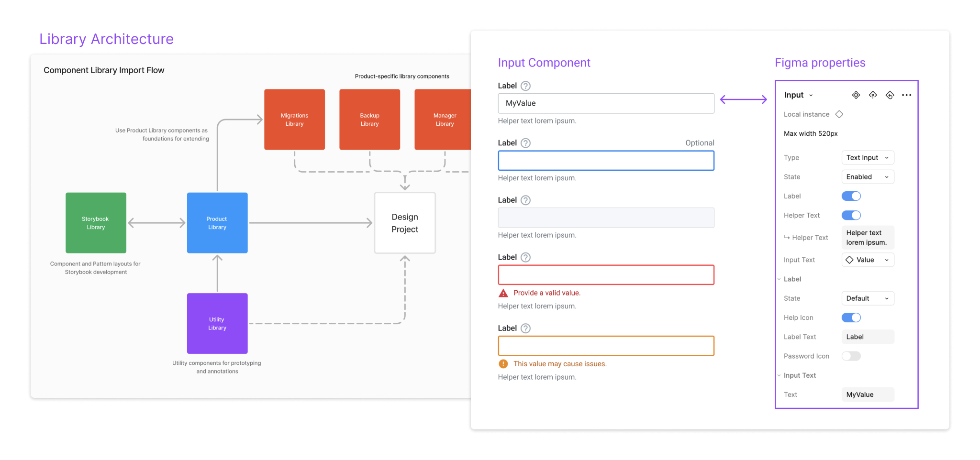
Task: Click the Design Project box
Action: pyautogui.click(x=404, y=223)
